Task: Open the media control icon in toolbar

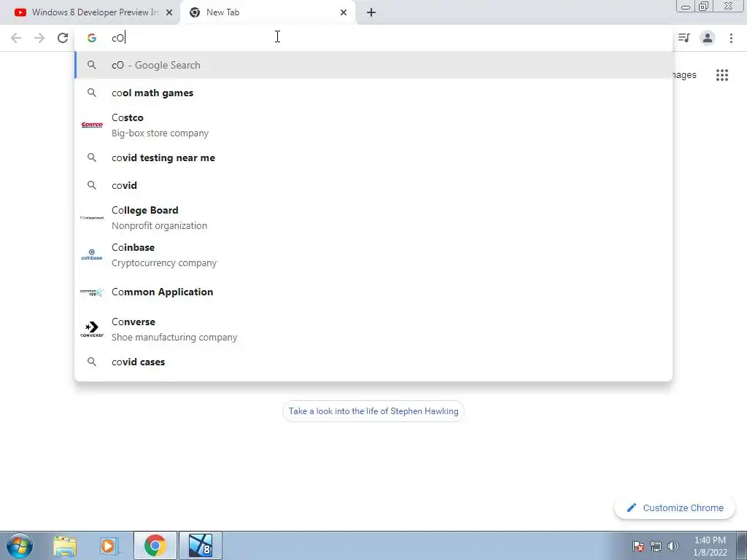Action: (x=684, y=38)
